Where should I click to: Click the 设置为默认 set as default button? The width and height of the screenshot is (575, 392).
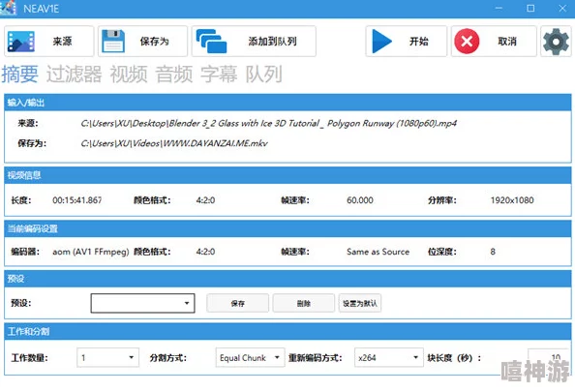point(360,303)
